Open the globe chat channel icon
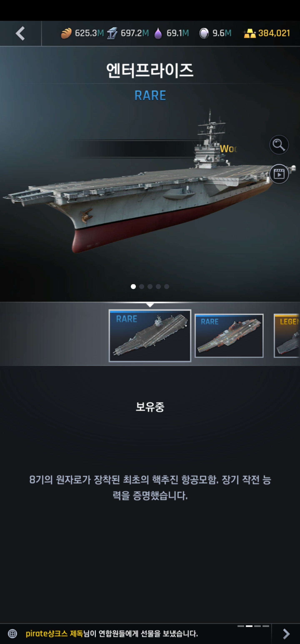300x644 pixels. (12, 634)
